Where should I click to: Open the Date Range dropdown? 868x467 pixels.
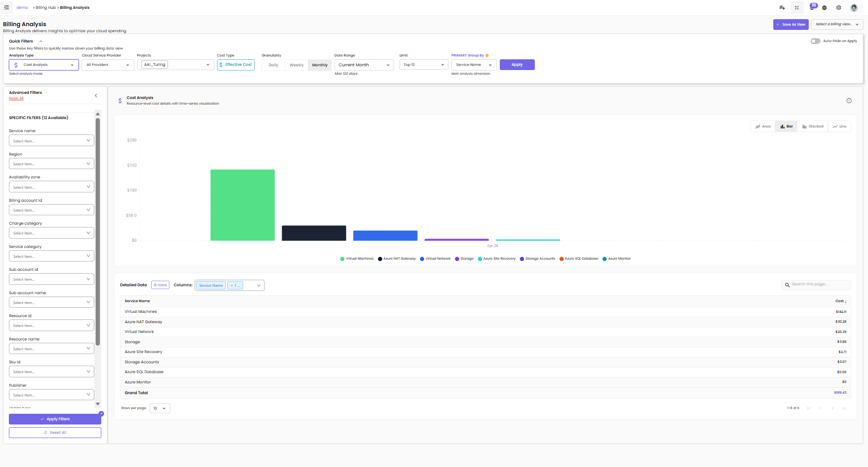point(364,65)
